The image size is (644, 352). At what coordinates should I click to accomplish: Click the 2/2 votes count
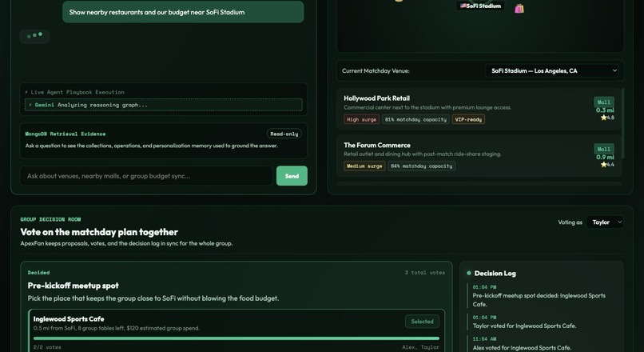(x=47, y=347)
